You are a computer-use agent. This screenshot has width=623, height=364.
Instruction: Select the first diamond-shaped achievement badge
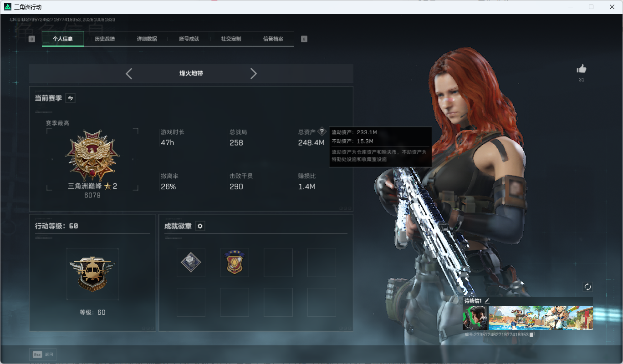[191, 263]
